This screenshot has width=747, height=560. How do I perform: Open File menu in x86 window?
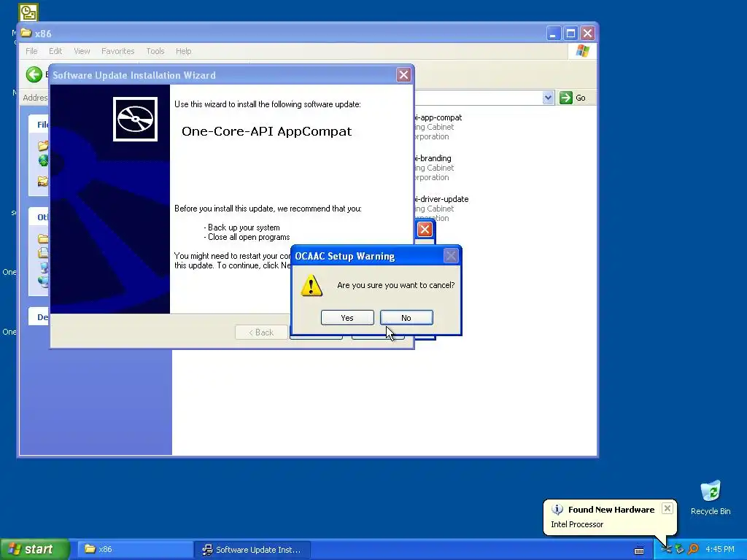[31, 51]
